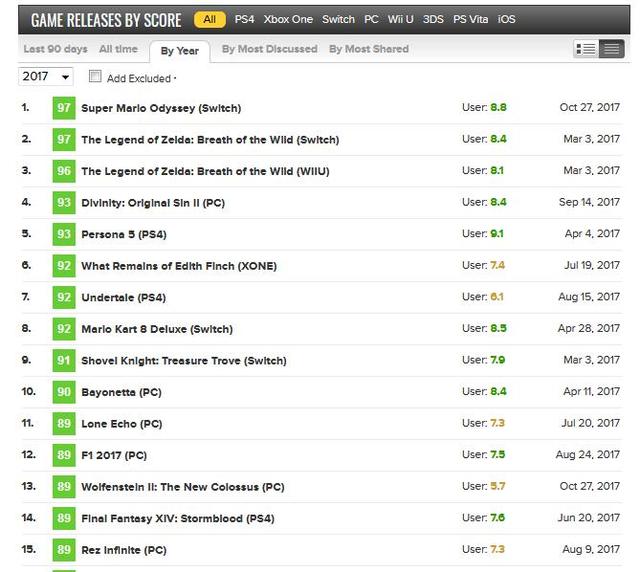Open Breath of the Wild (WIIU) link

point(205,171)
